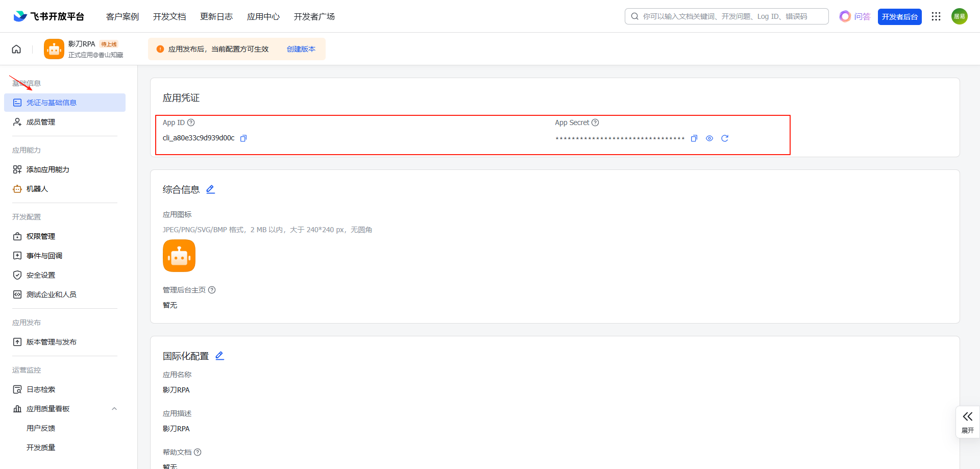Viewport: 980px width, 469px height.
Task: Expand the 展开 side panel
Action: click(967, 422)
